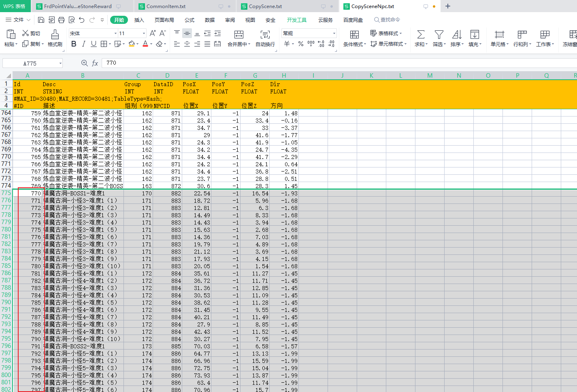Click the Save icon in quick access toolbar
577x392 pixels.
[x=41, y=20]
